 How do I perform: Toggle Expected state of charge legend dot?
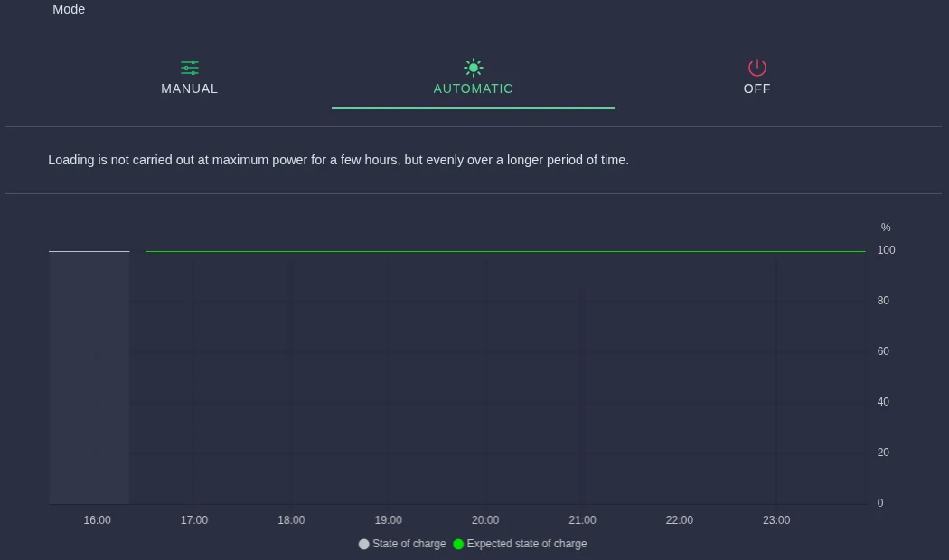coord(458,545)
